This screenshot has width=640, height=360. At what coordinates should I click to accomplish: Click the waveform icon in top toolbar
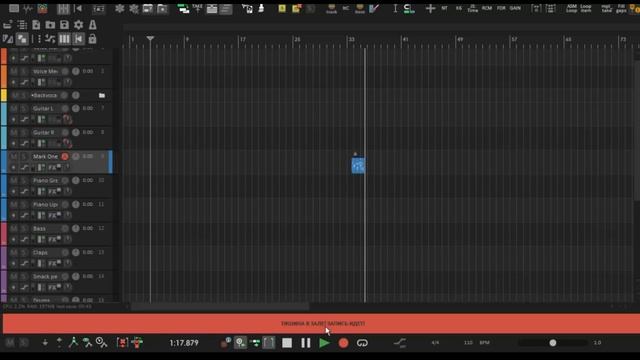pos(28,9)
